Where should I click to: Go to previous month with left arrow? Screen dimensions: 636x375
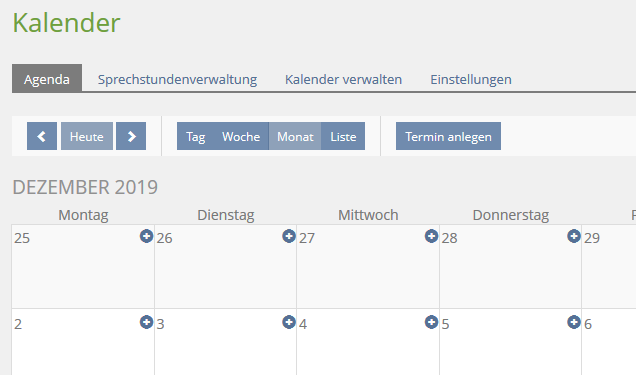tap(42, 136)
